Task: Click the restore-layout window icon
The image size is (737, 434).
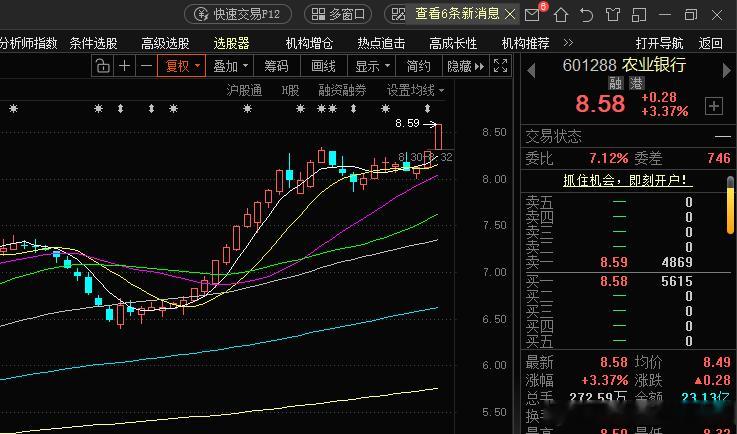Action: pos(639,15)
